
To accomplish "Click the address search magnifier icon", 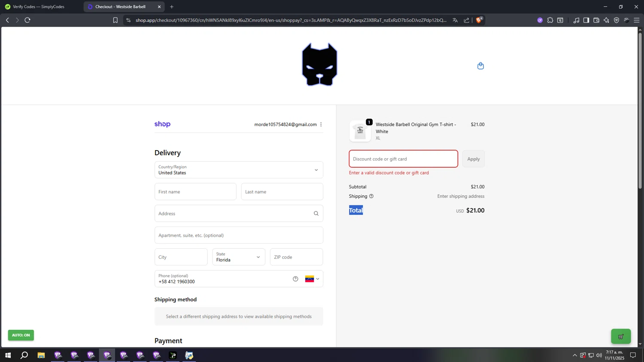I will click(316, 214).
